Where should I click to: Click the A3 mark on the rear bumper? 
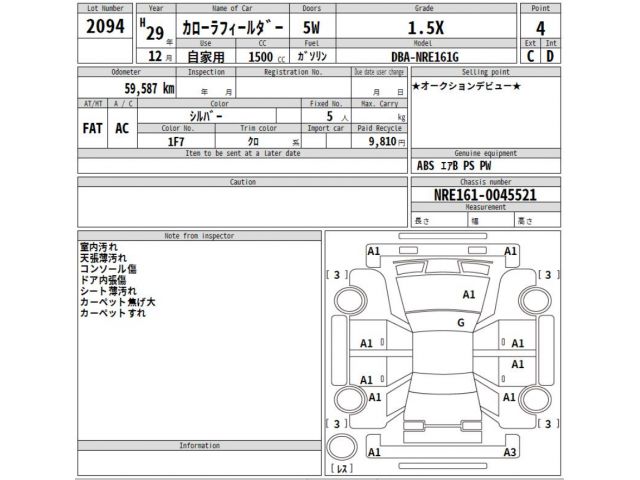[510, 452]
